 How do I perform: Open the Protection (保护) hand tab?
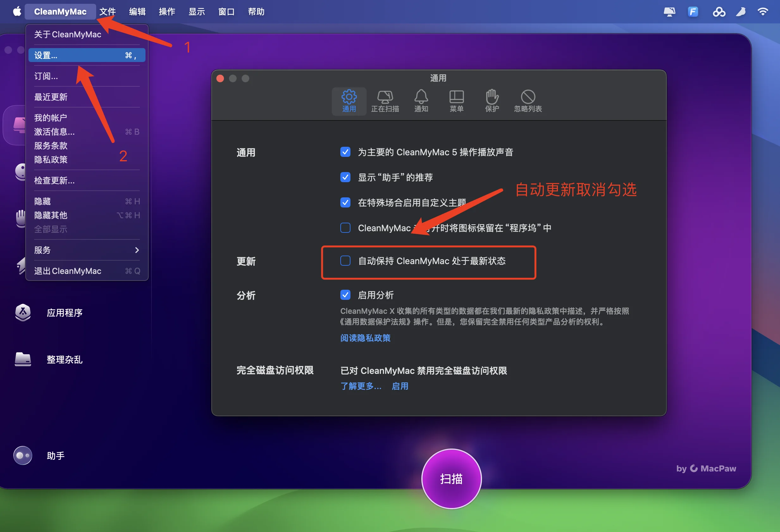(492, 101)
